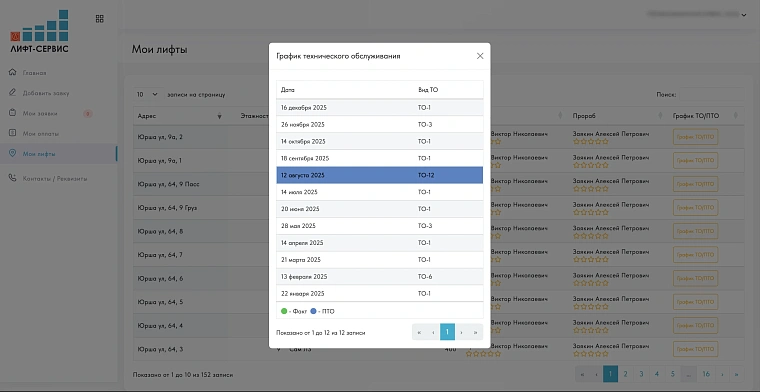Click the list icon beside Мои оплаты
This screenshot has width=760, height=392.
point(13,133)
